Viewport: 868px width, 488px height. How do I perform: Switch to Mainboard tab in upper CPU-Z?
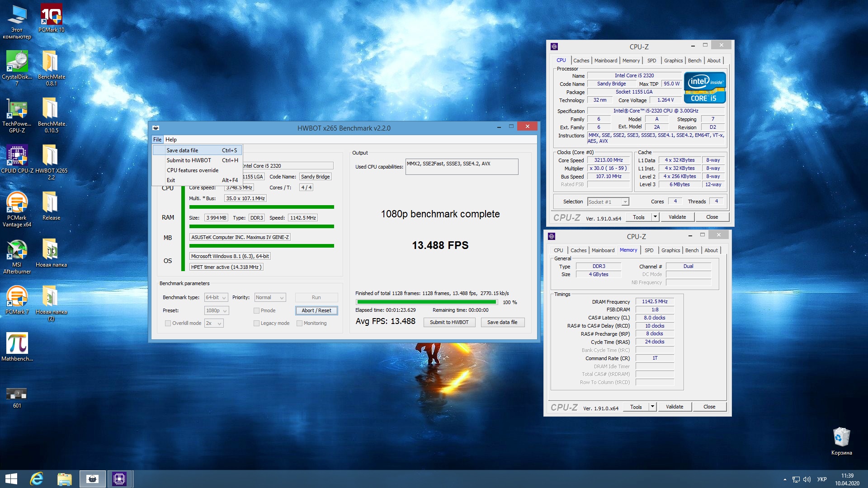pos(605,61)
